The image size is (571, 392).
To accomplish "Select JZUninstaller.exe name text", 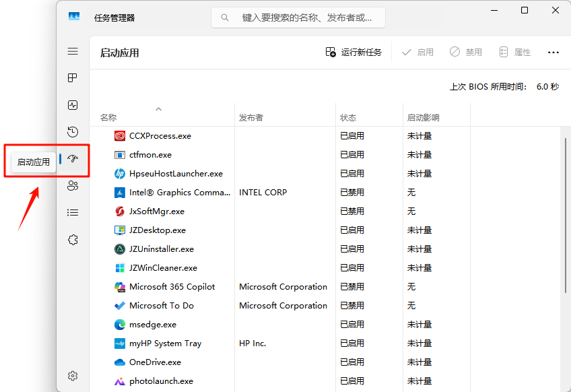I will [x=162, y=249].
